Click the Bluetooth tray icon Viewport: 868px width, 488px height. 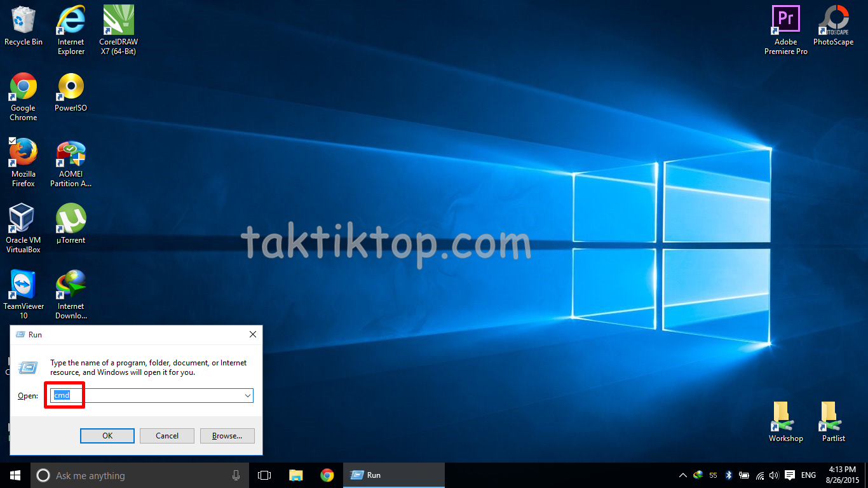pyautogui.click(x=729, y=475)
